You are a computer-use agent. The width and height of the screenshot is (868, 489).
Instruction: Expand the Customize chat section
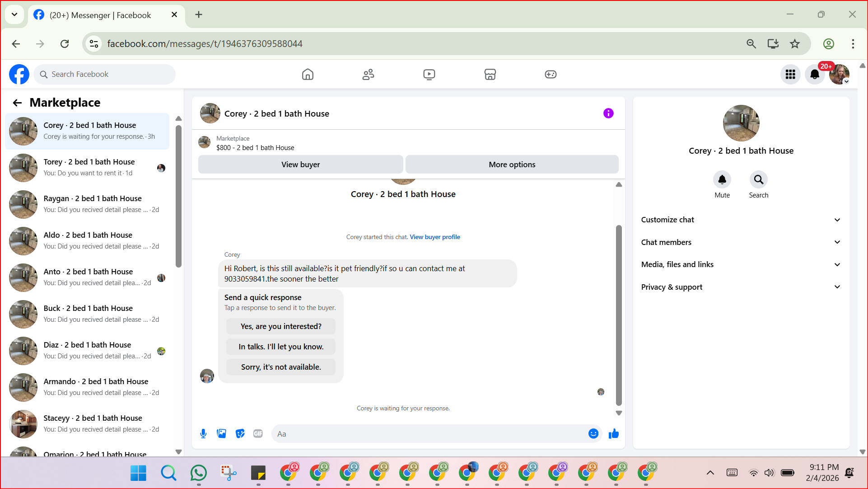tap(741, 220)
